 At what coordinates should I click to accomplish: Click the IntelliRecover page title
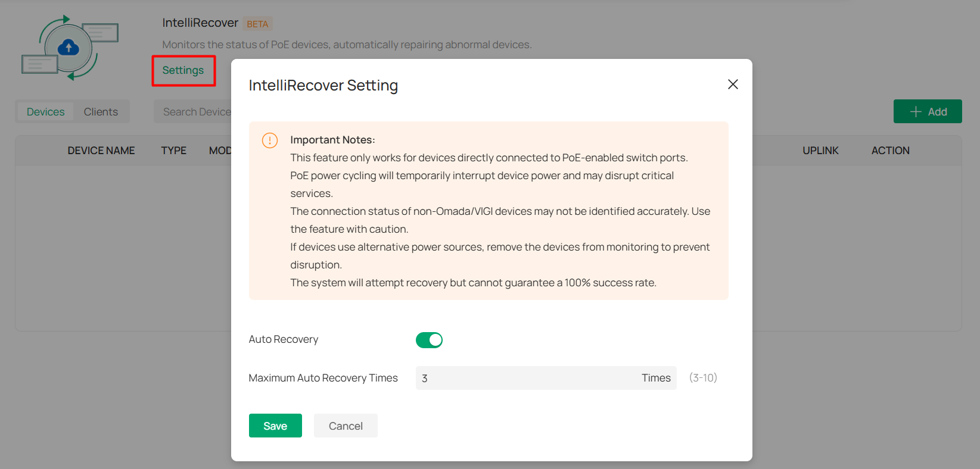(x=200, y=23)
